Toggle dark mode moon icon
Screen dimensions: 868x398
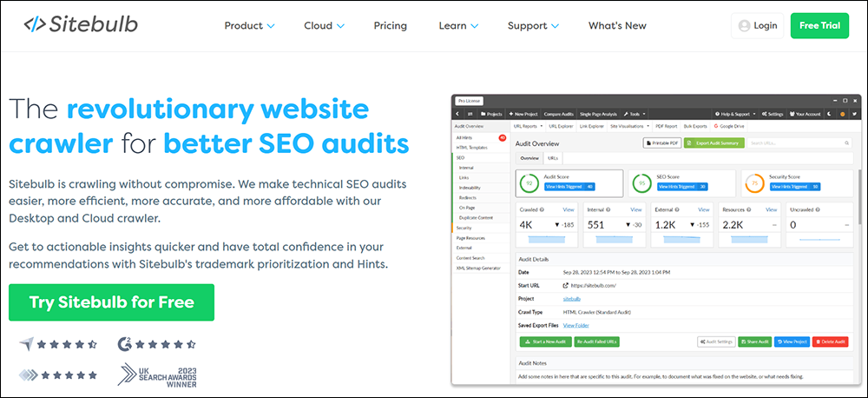tap(829, 114)
